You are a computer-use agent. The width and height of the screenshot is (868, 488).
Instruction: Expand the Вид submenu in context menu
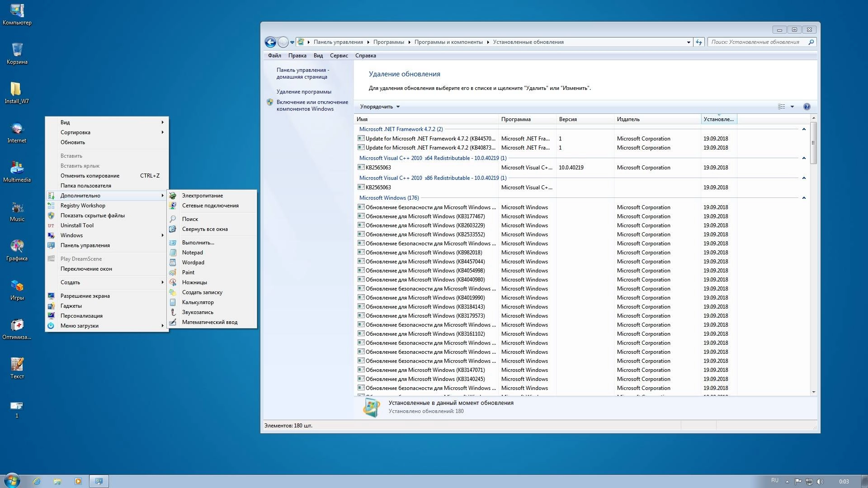tap(107, 122)
